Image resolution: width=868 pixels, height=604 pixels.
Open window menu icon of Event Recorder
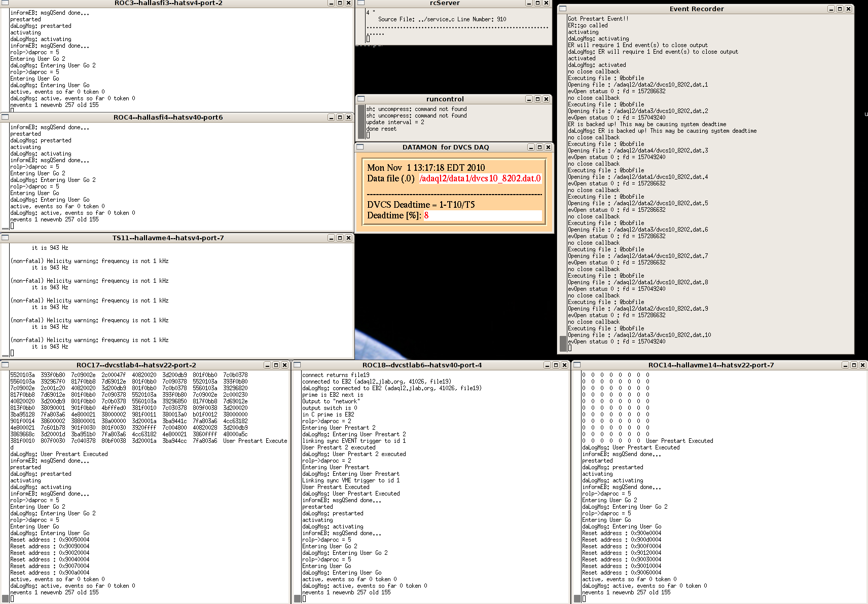click(563, 9)
